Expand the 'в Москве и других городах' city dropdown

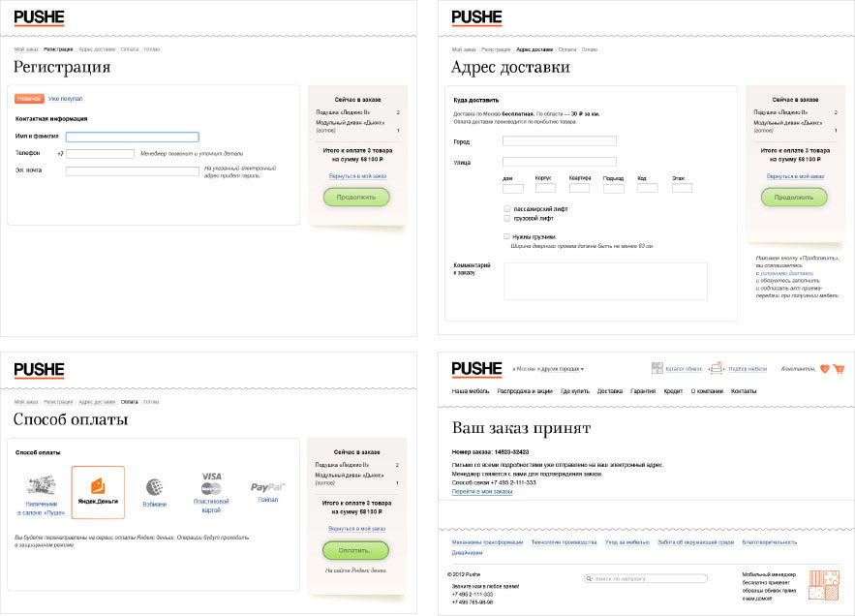[547, 369]
